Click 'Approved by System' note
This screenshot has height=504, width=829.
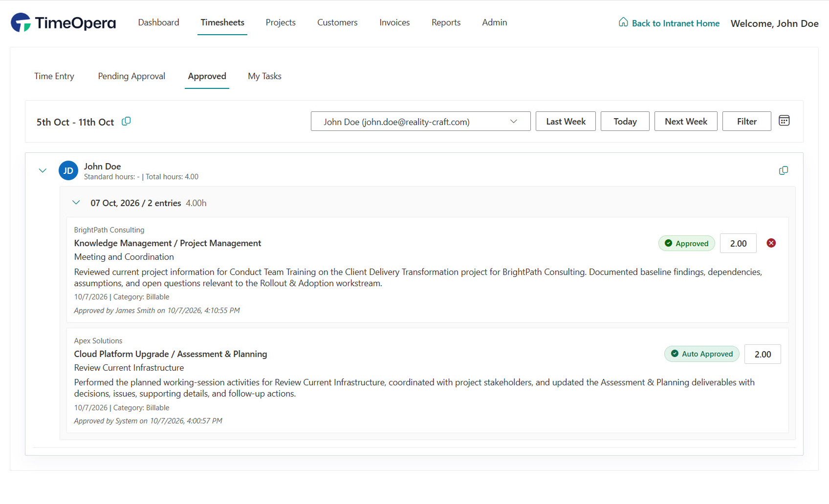pos(148,421)
